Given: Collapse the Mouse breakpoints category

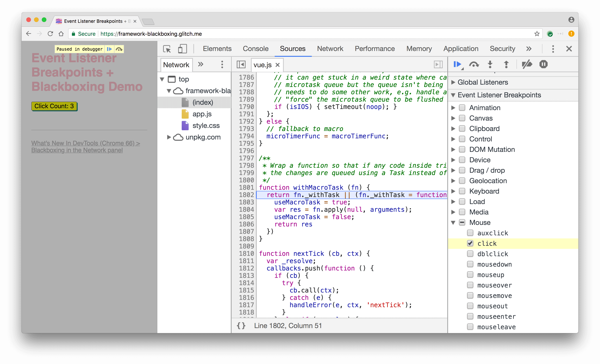Looking at the screenshot, I should click(x=455, y=222).
